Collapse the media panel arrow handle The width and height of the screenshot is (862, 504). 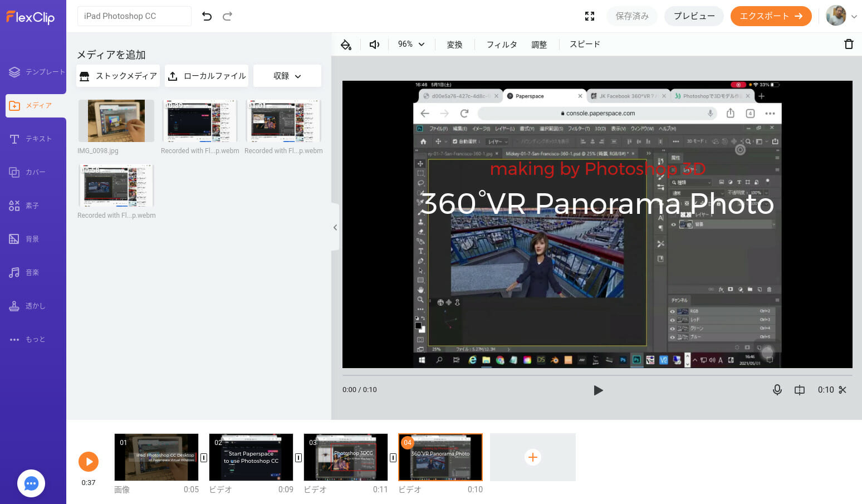click(x=335, y=227)
